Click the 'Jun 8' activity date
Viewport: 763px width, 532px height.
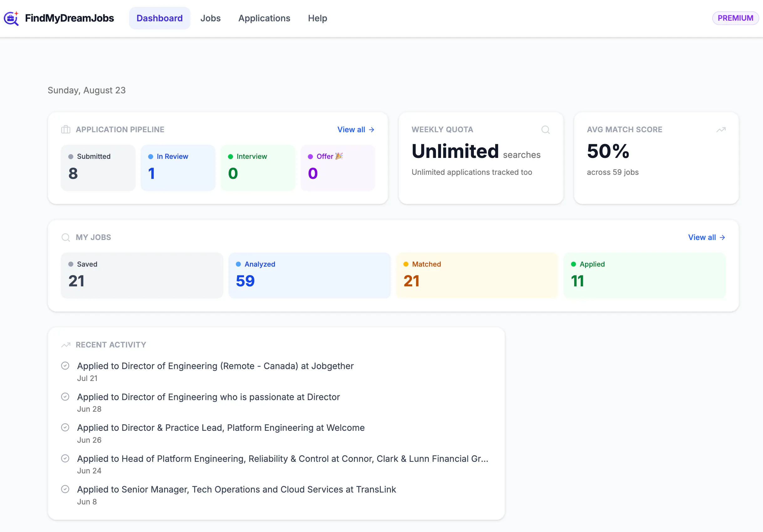click(x=87, y=502)
